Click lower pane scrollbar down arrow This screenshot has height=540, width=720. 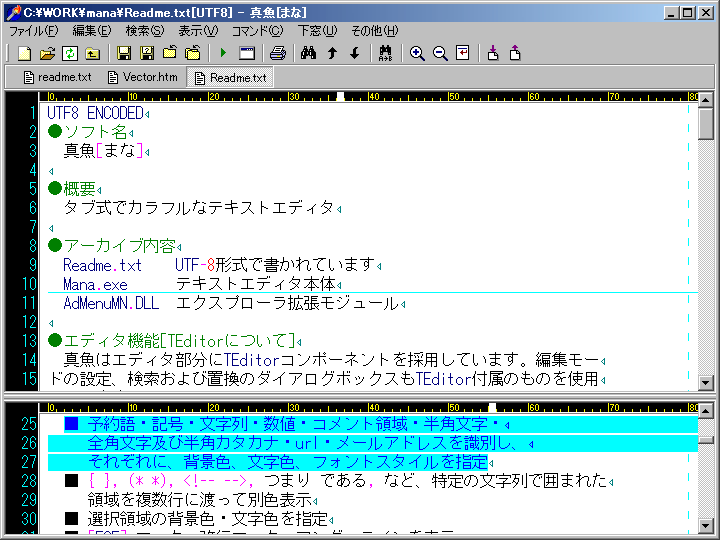point(705,525)
